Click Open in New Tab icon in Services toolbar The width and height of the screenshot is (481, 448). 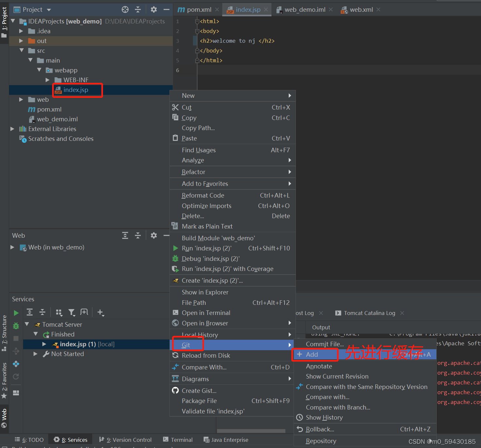[84, 312]
